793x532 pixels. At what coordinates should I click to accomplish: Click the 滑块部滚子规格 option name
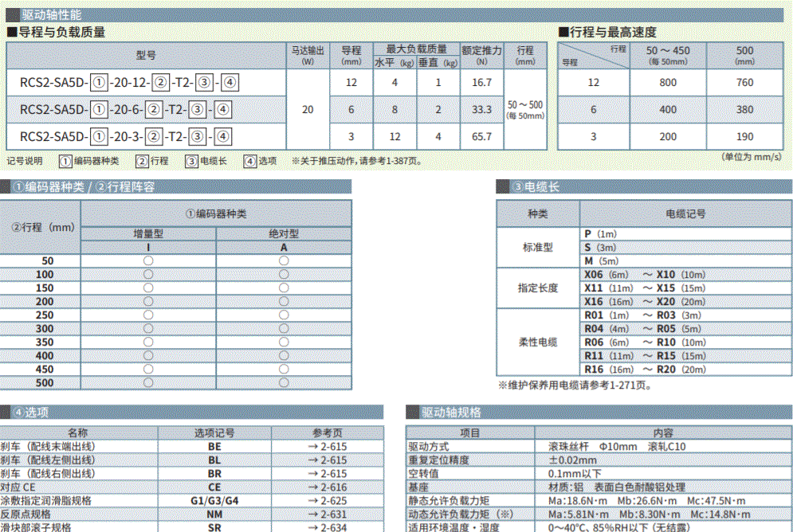[x=35, y=527]
